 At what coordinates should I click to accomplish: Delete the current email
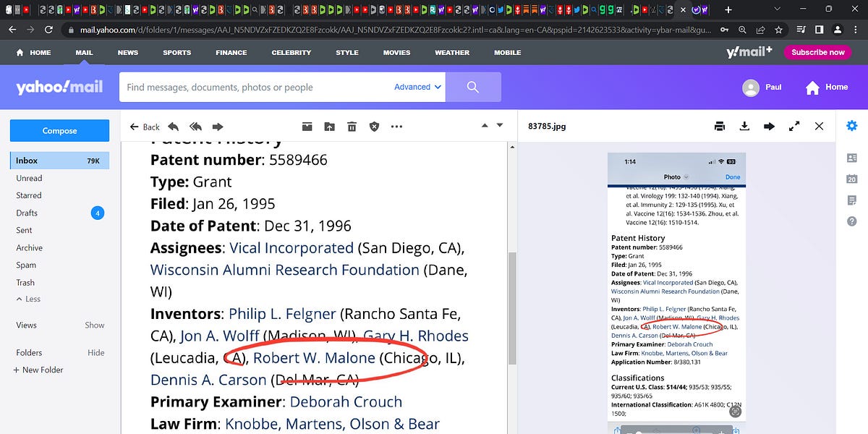point(352,126)
